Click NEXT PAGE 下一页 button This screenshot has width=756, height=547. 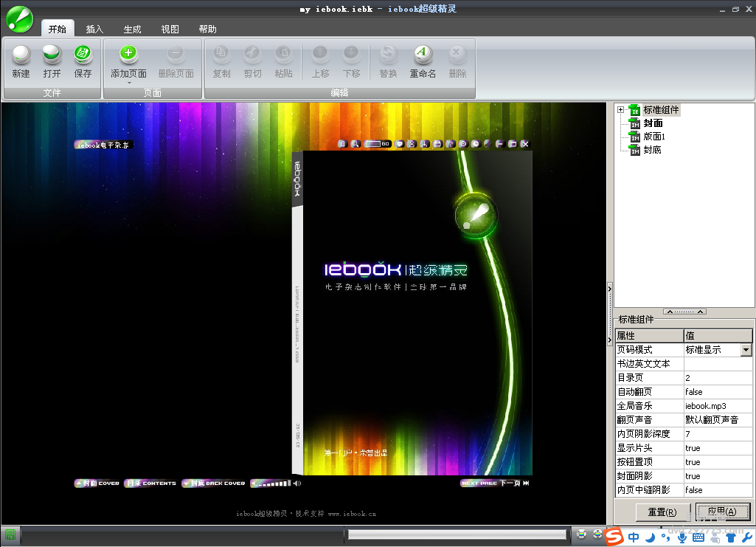click(x=495, y=483)
